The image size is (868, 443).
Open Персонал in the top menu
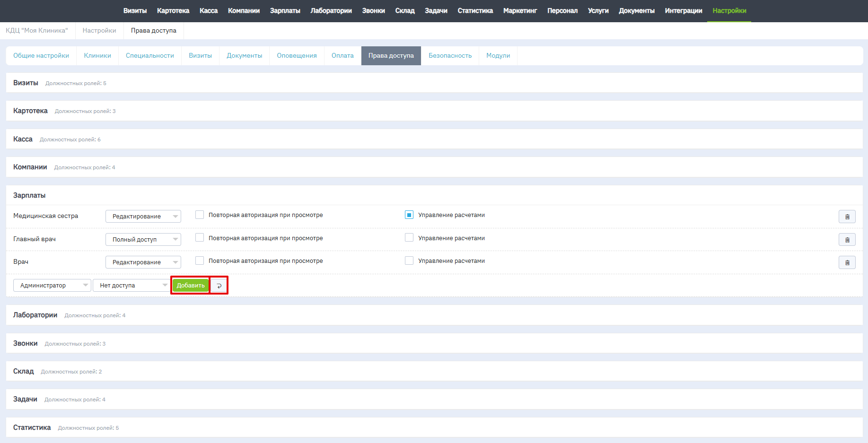click(562, 11)
